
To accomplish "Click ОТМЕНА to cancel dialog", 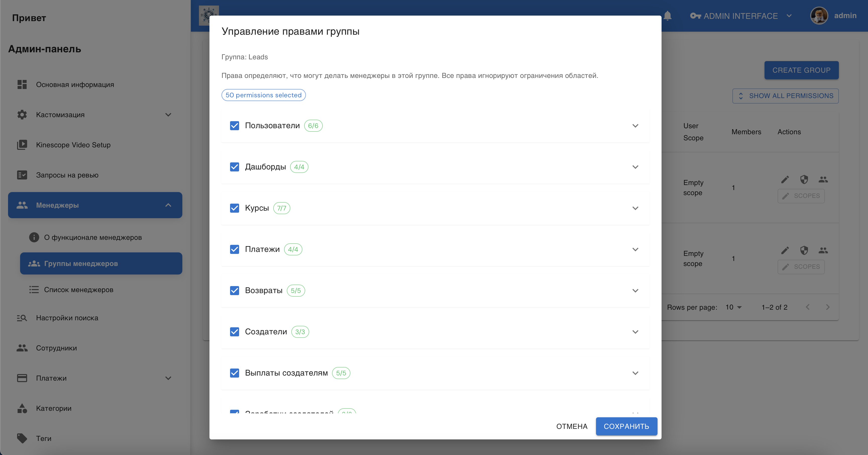I will (572, 426).
